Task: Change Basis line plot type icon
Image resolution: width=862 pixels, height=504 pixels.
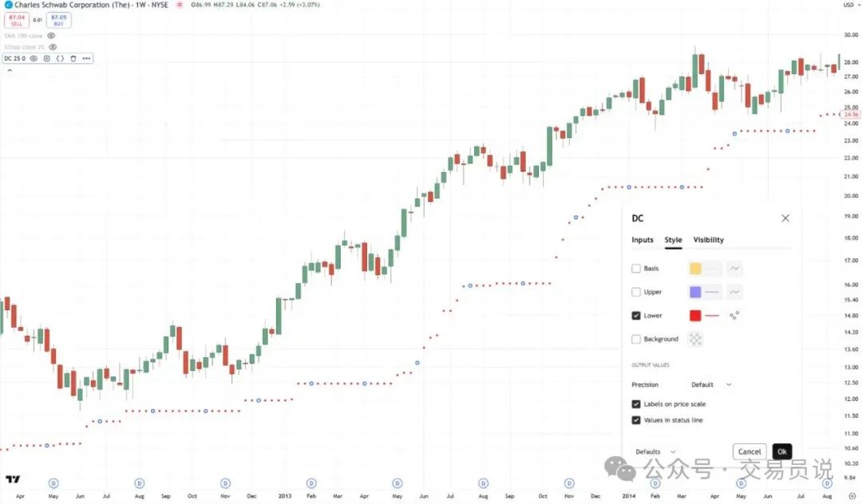Action: point(734,269)
